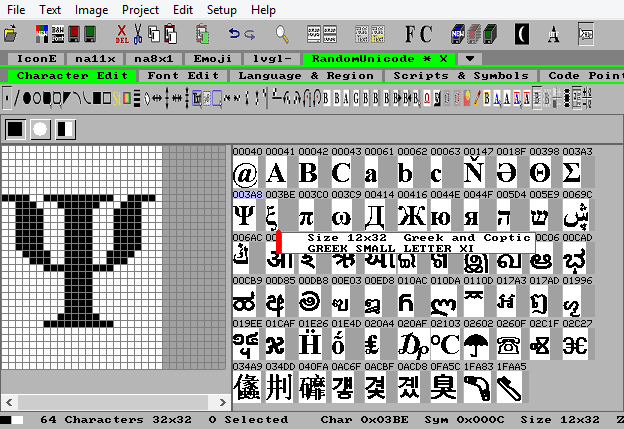Click the horizontal double-arrow flip icon

coord(157,98)
